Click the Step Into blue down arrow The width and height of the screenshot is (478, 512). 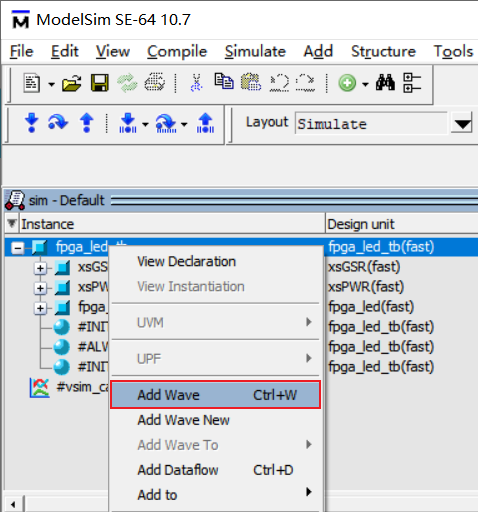click(x=32, y=123)
